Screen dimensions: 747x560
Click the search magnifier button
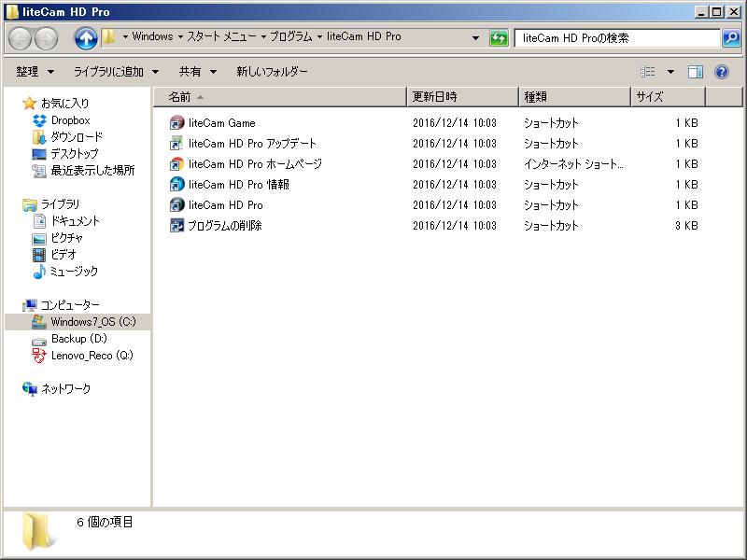(x=731, y=38)
